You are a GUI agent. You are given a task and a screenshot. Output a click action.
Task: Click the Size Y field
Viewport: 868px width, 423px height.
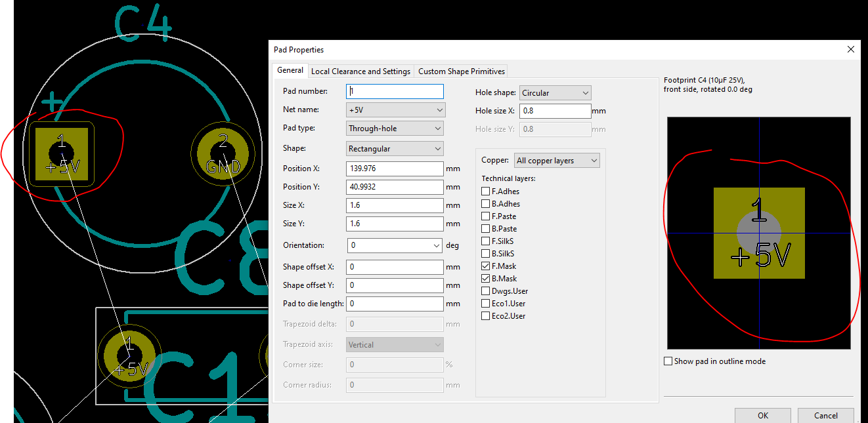(x=395, y=224)
